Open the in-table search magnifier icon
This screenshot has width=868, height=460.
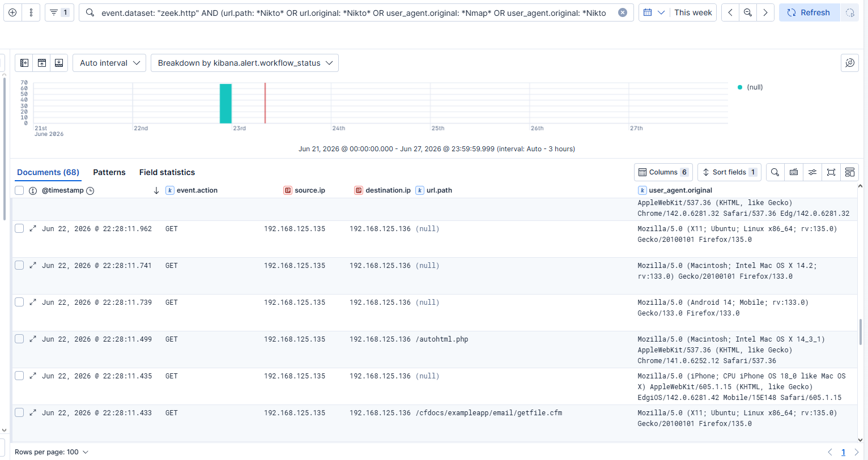click(775, 172)
